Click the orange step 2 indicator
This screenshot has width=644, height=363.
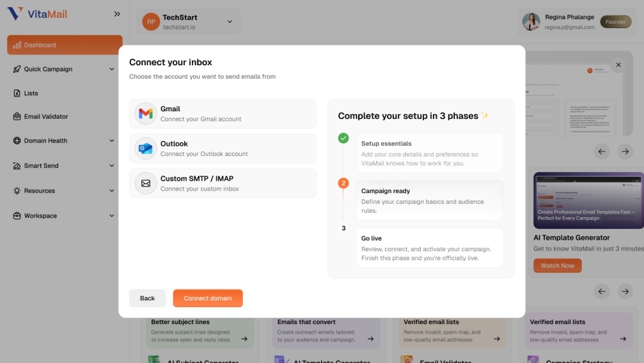point(343,183)
